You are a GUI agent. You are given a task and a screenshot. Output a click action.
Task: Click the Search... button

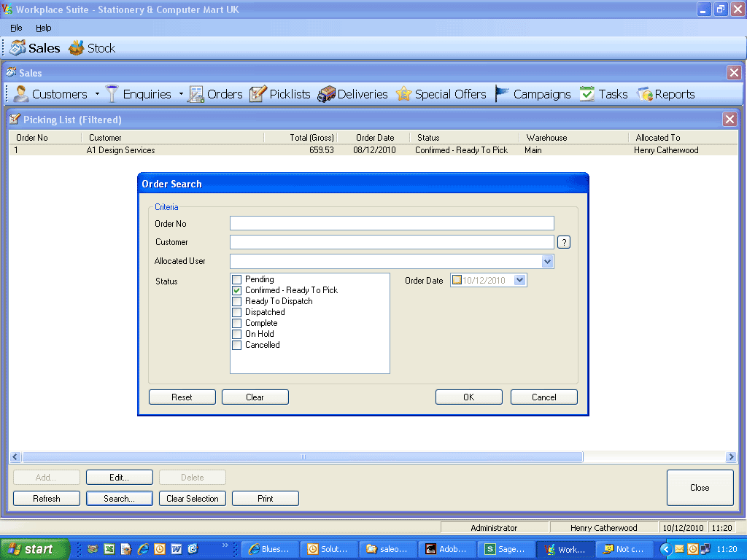pyautogui.click(x=120, y=499)
